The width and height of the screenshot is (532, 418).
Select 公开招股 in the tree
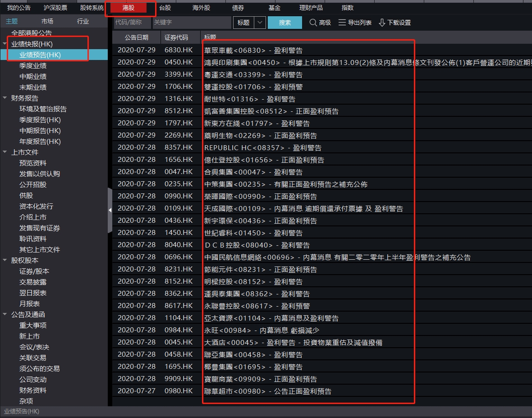pos(33,184)
